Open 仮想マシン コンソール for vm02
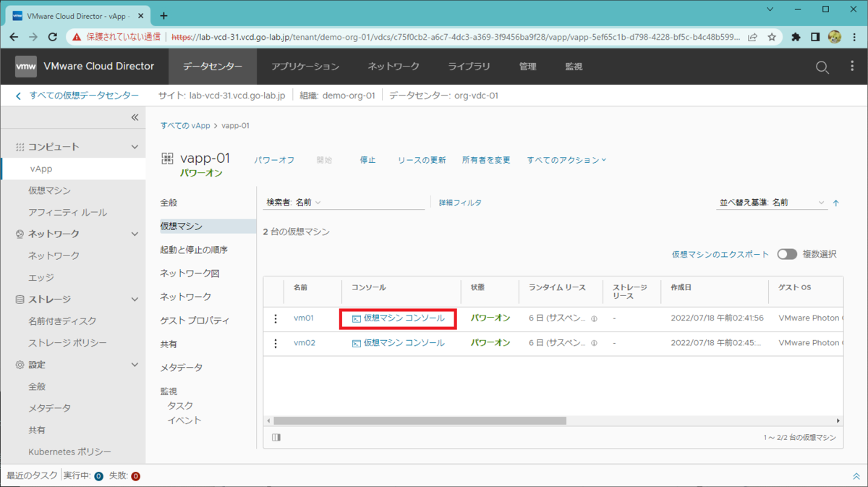Image resolution: width=868 pixels, height=487 pixels. [x=399, y=343]
